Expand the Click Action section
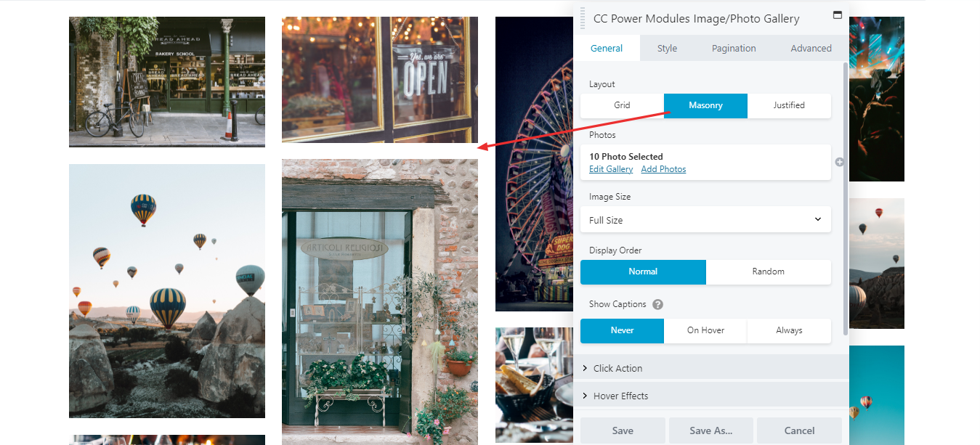Viewport: 980px width, 445px height. click(711, 368)
